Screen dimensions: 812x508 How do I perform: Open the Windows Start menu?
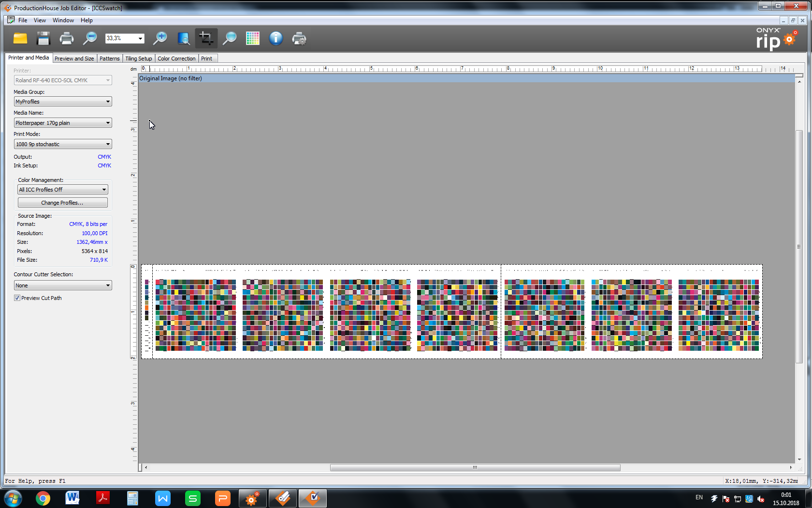coord(13,498)
